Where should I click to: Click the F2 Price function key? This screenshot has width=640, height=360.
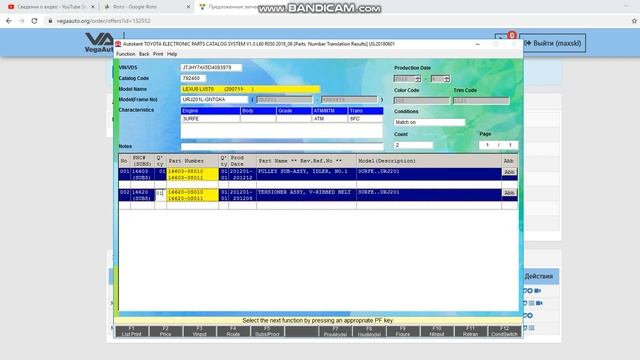165,331
